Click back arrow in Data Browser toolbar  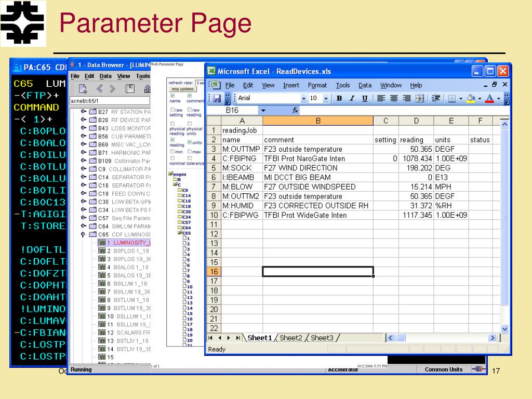(x=100, y=89)
